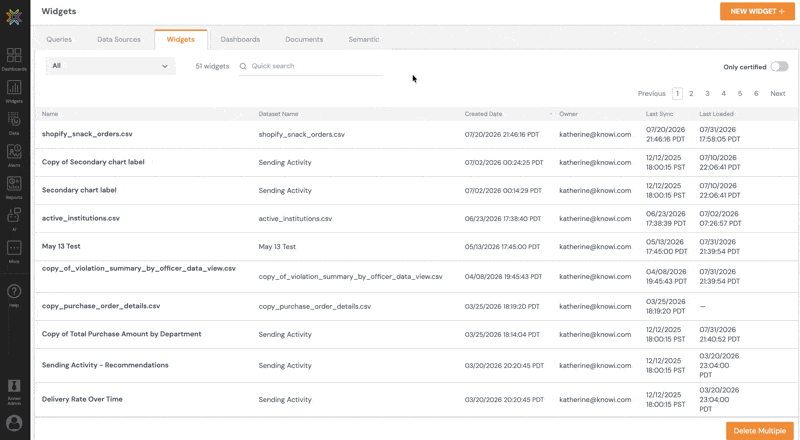Go to the Previous page
800x440 pixels.
click(652, 93)
